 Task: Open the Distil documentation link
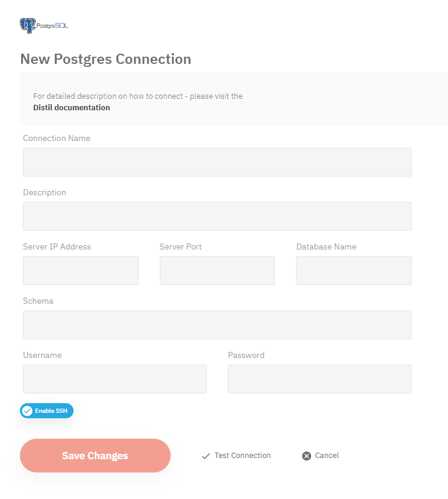pyautogui.click(x=72, y=108)
